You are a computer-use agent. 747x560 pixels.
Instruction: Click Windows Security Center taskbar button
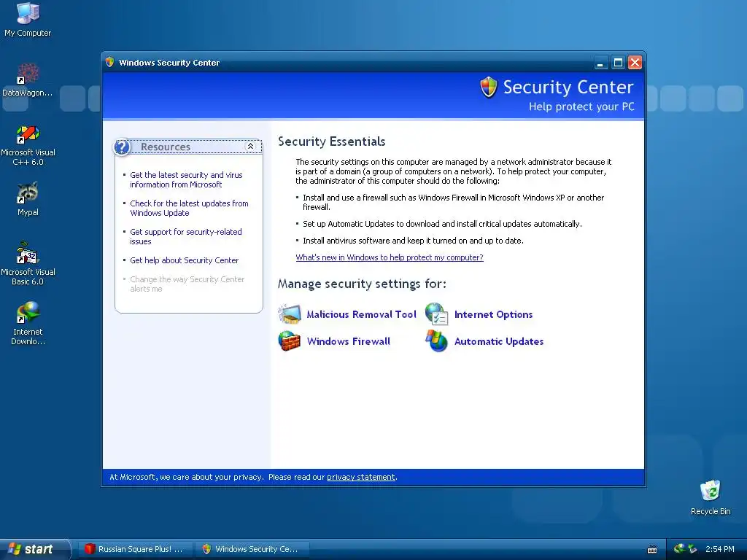click(252, 549)
